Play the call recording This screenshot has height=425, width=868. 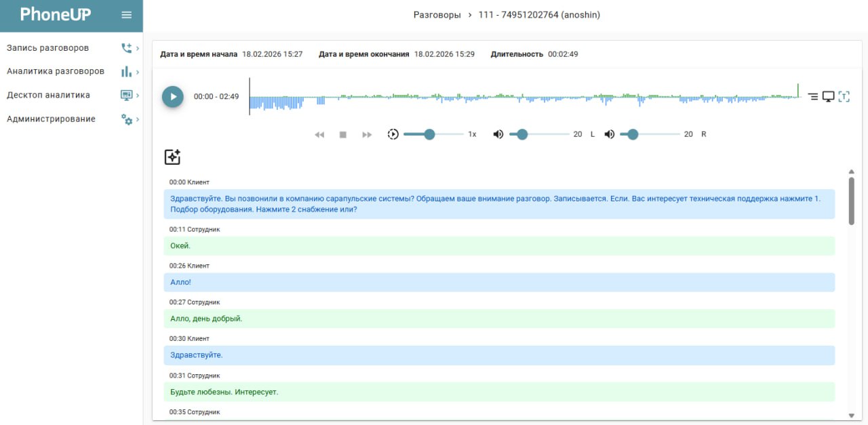173,97
